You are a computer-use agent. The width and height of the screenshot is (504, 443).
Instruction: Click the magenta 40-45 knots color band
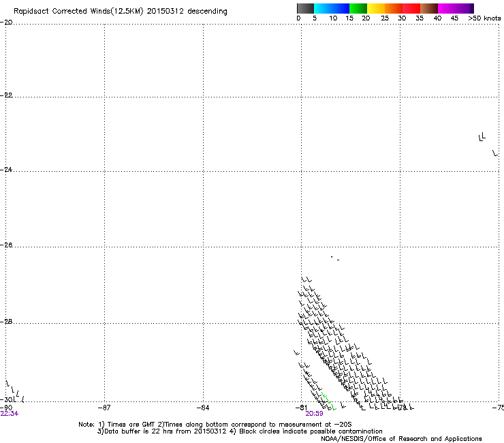pos(447,8)
